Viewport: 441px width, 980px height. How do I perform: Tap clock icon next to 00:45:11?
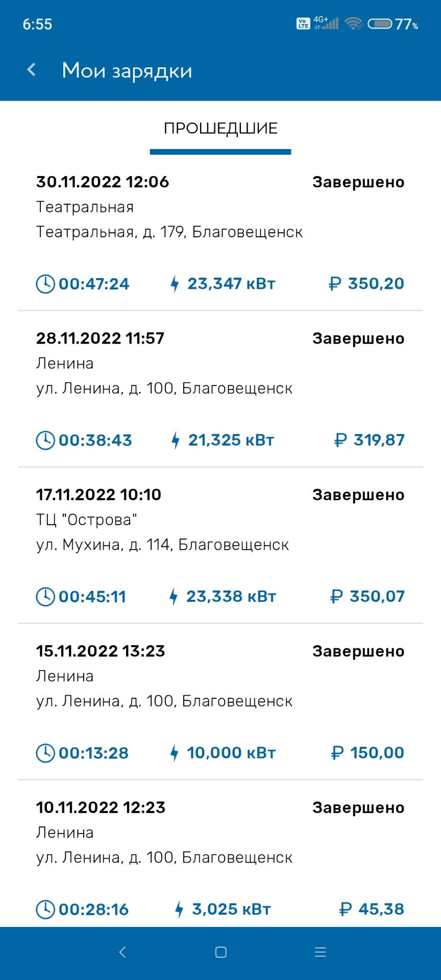45,597
